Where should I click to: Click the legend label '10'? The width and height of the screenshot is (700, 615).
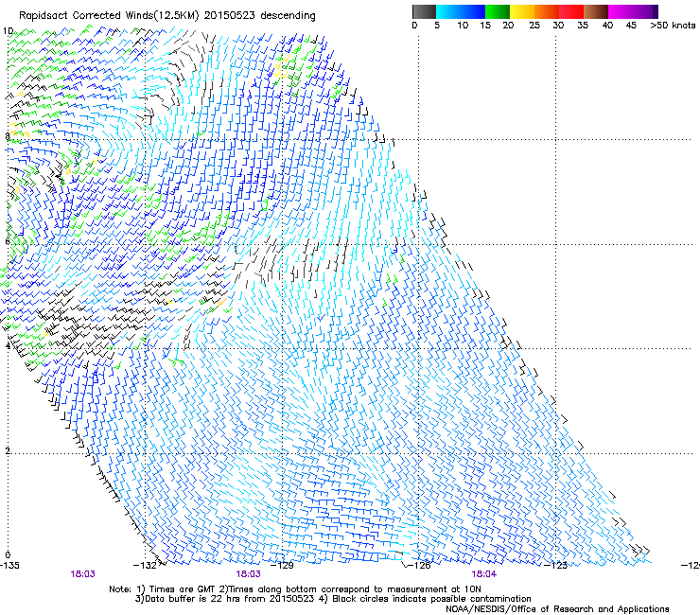pos(463,26)
